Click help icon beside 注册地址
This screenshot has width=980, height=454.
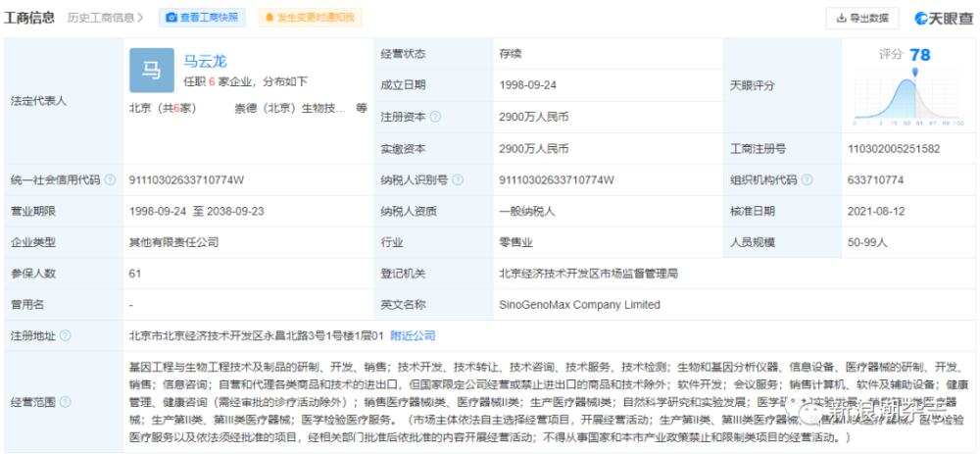[x=65, y=335]
